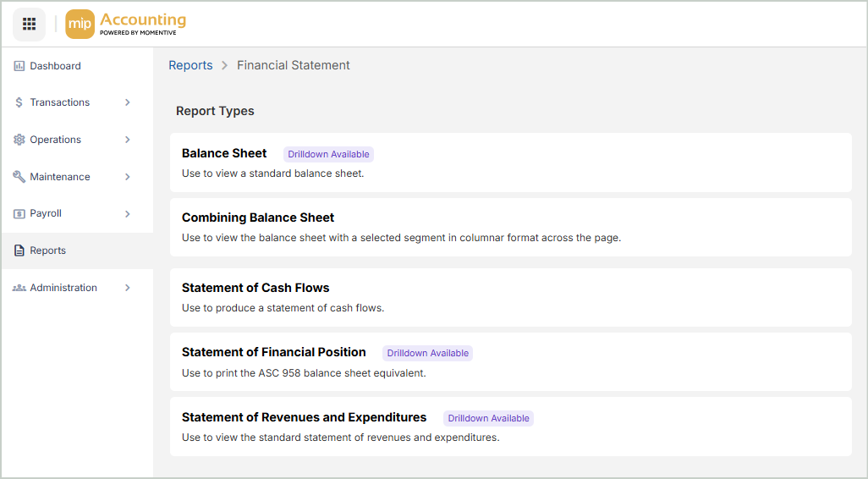Expand the Administration submenu chevron
Screen dimensions: 868x479
[128, 288]
